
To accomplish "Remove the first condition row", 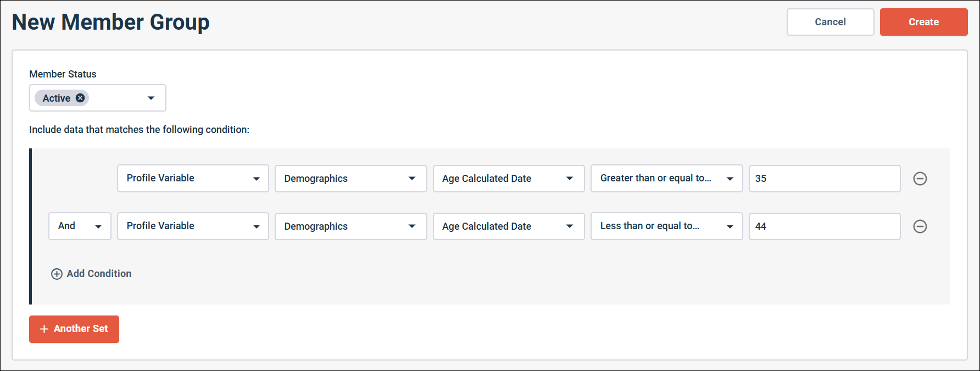I will 920,179.
